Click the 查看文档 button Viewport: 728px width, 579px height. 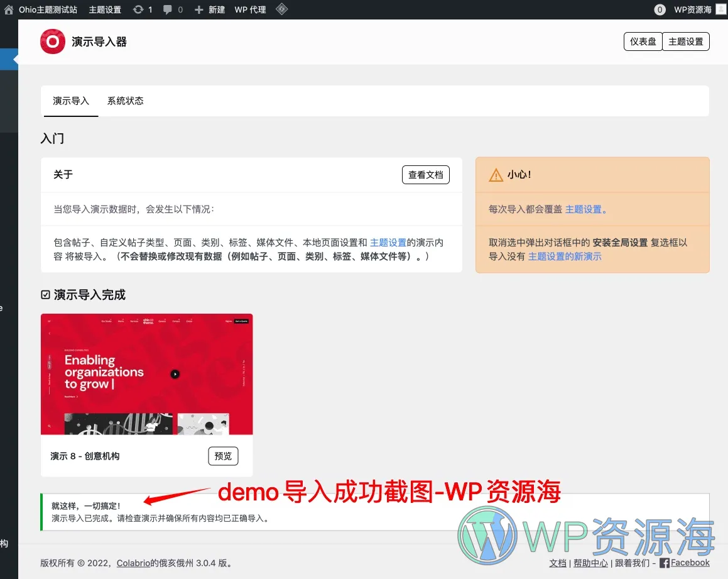425,175
